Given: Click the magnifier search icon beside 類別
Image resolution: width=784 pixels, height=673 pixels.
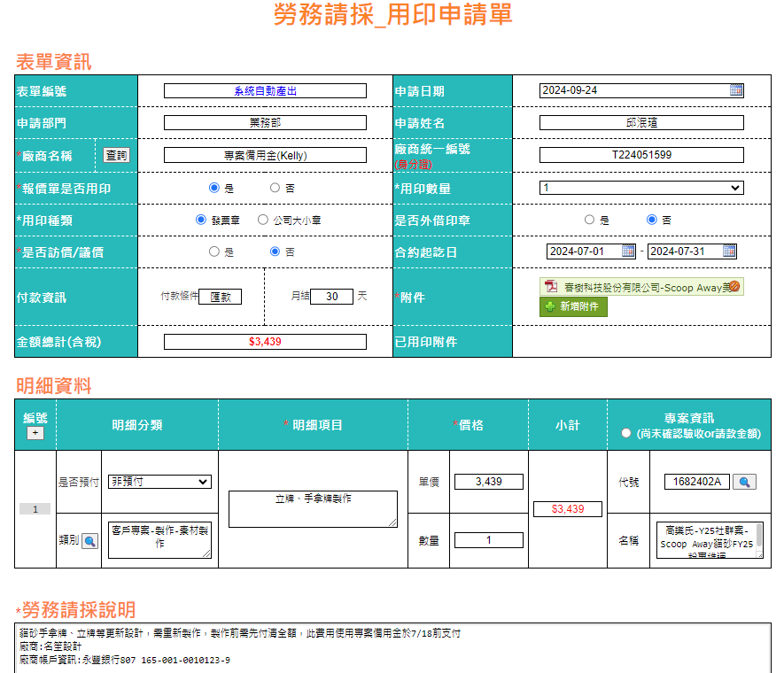Looking at the screenshot, I should pyautogui.click(x=90, y=541).
